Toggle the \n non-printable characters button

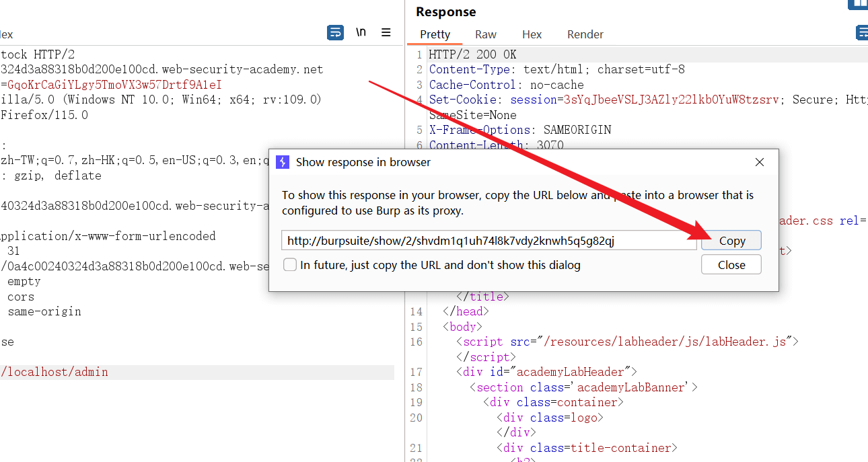pyautogui.click(x=361, y=32)
